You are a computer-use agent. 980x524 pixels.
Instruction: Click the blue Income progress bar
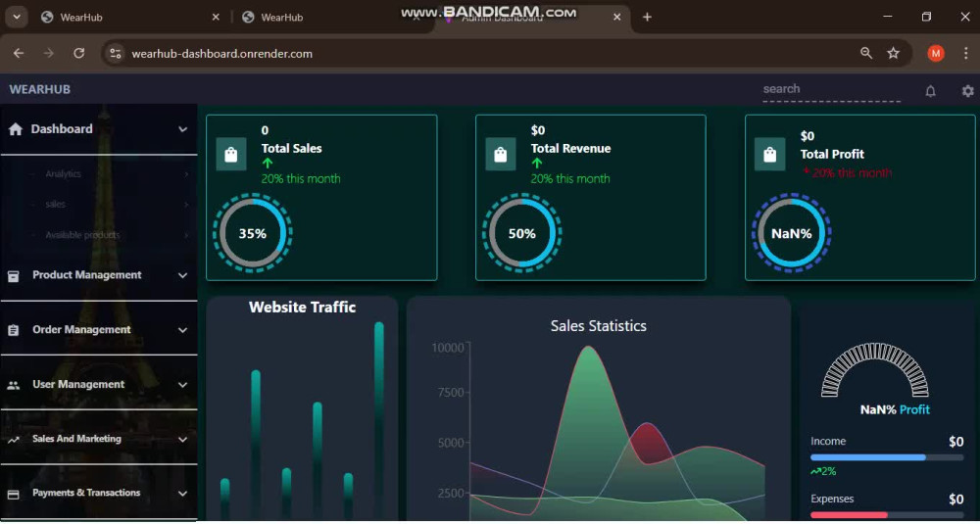[x=887, y=457]
